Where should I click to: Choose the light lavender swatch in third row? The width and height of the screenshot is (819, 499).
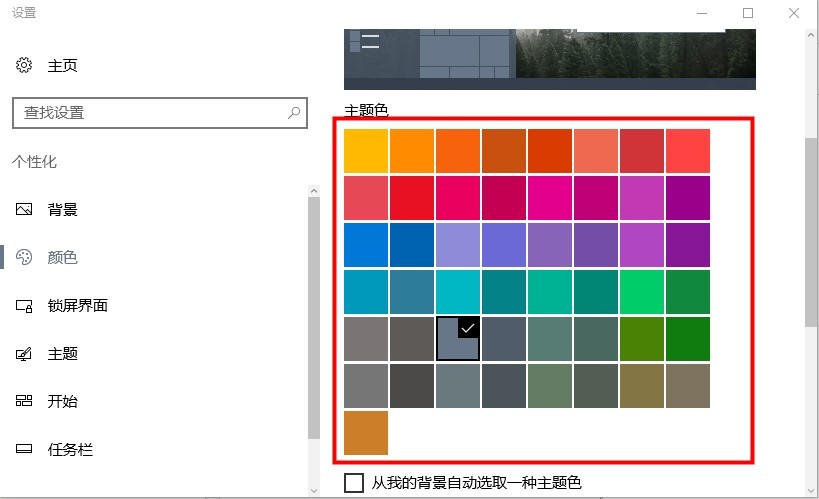(458, 245)
